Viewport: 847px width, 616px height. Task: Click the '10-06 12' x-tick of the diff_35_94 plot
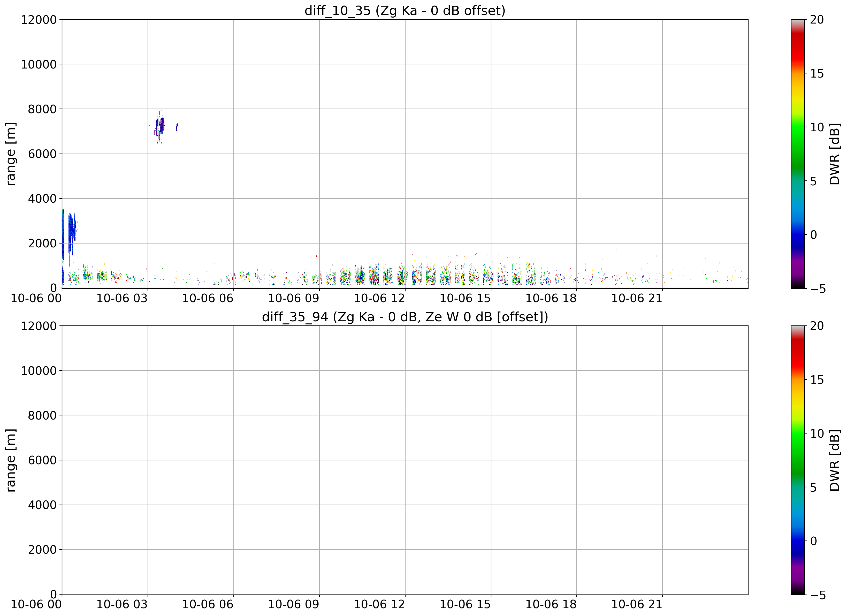point(379,604)
